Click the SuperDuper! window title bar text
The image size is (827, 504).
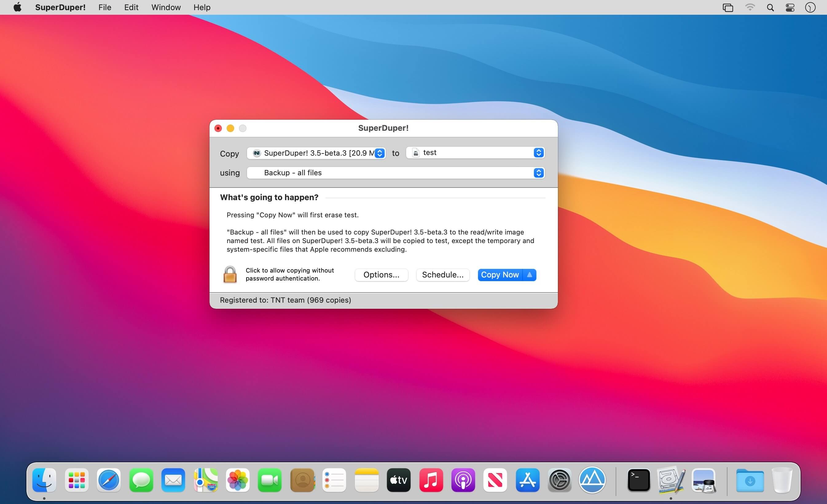383,128
